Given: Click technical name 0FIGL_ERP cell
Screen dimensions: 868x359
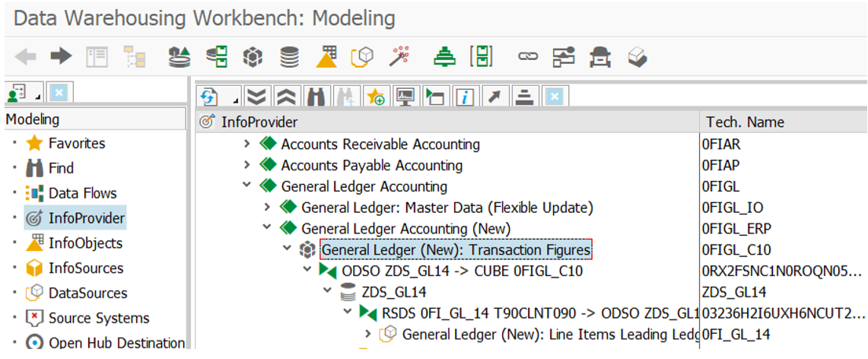Looking at the screenshot, I should coord(736,228).
